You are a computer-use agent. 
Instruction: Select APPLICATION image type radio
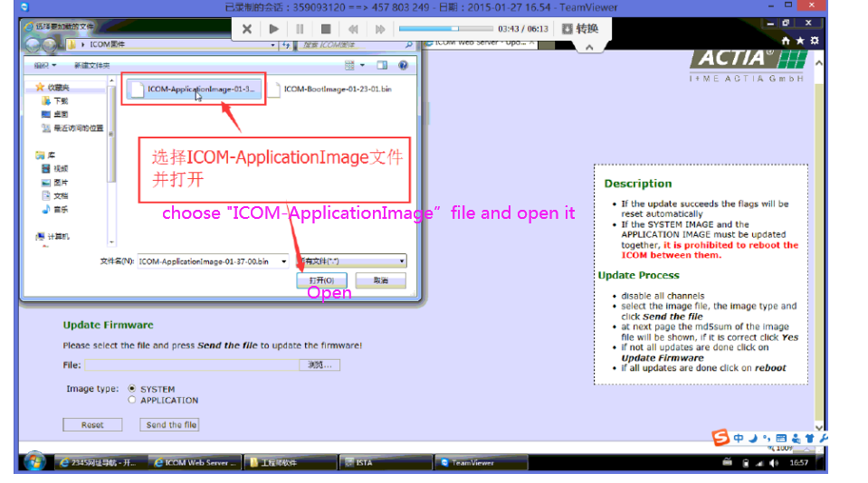coord(132,400)
